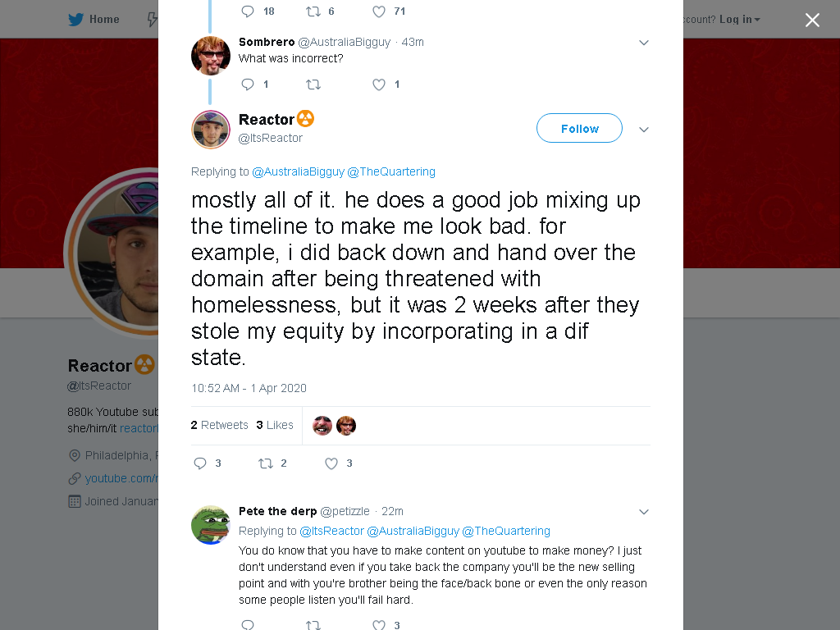Viewport: 840px width, 630px height.
Task: Expand options chevron on Pete the derp's reply
Action: (644, 512)
